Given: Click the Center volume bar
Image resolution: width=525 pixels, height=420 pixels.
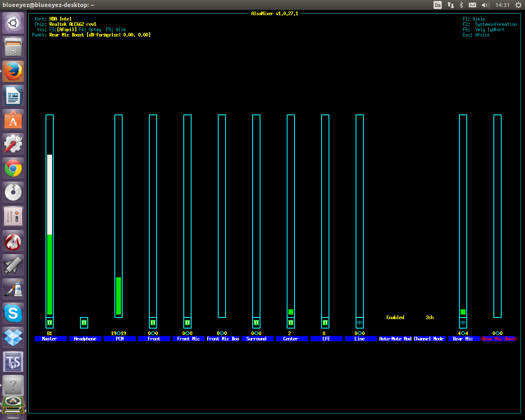Looking at the screenshot, I should click(x=291, y=216).
